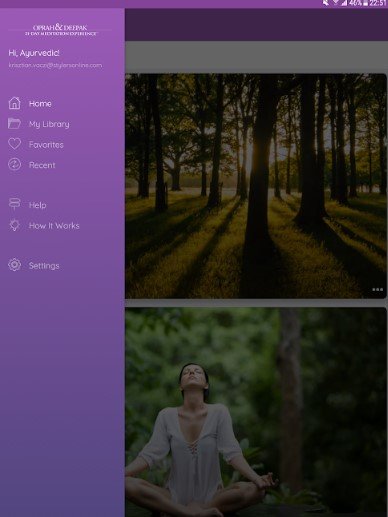This screenshot has width=388, height=517.
Task: Open the My Library folder icon
Action: tap(14, 123)
